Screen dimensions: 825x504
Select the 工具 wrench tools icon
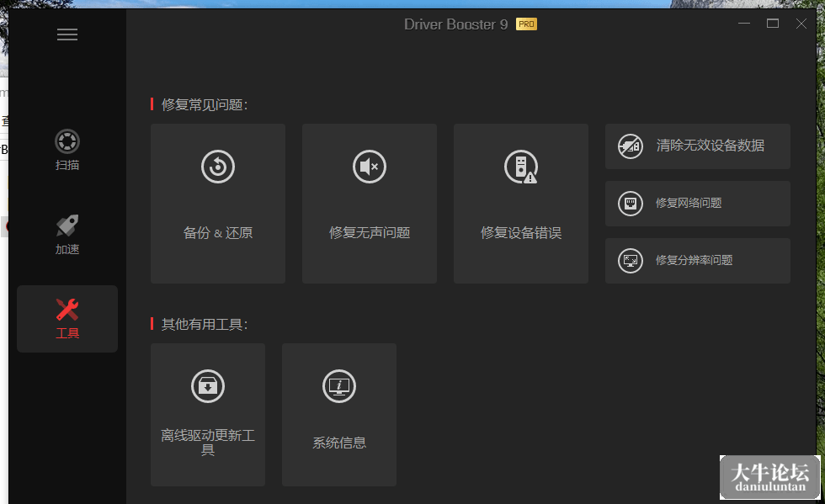tap(67, 310)
